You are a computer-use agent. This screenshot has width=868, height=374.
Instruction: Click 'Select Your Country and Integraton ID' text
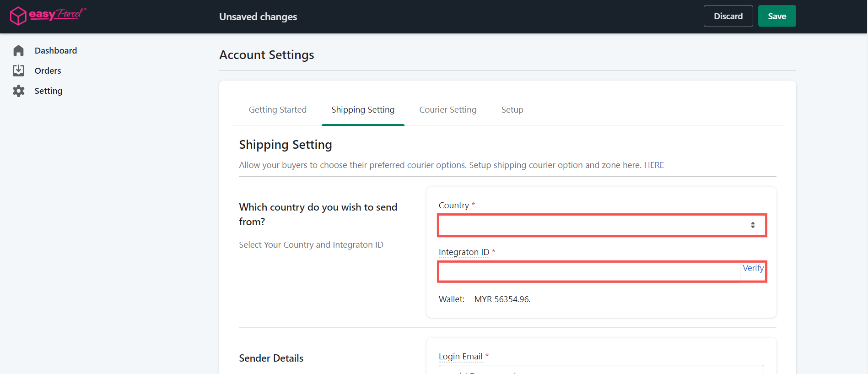point(311,245)
